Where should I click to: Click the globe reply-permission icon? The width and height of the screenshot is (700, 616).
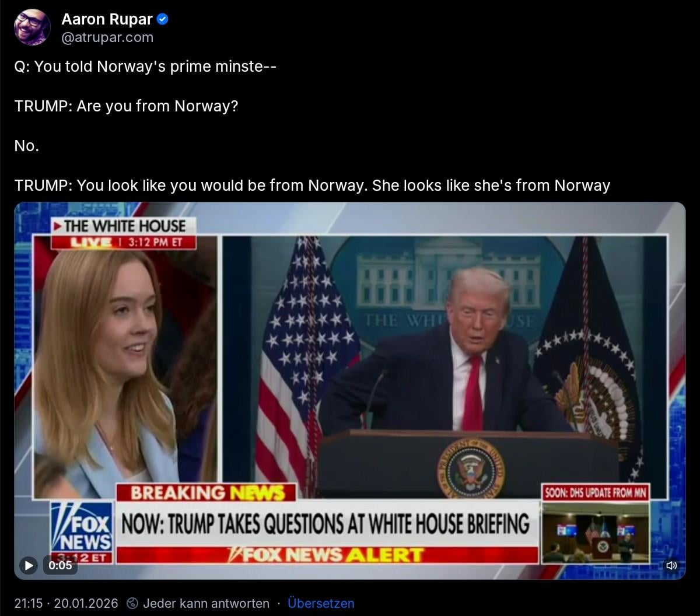point(133,603)
